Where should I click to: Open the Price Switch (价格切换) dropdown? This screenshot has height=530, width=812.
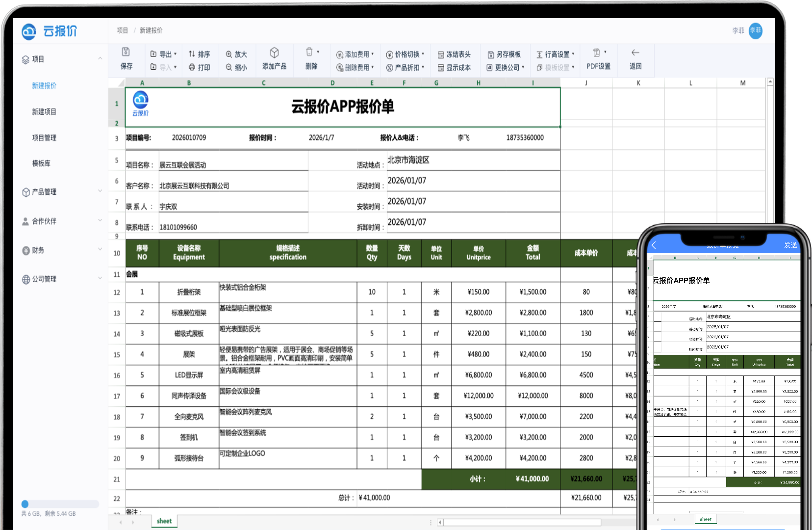(405, 54)
